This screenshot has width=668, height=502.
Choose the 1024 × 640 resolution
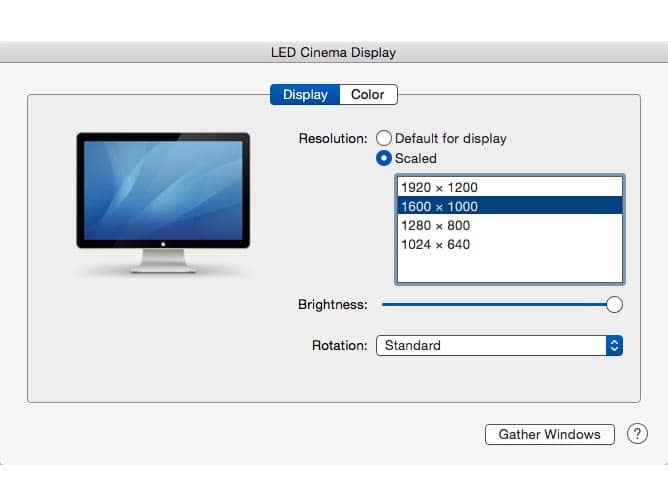click(x=510, y=244)
